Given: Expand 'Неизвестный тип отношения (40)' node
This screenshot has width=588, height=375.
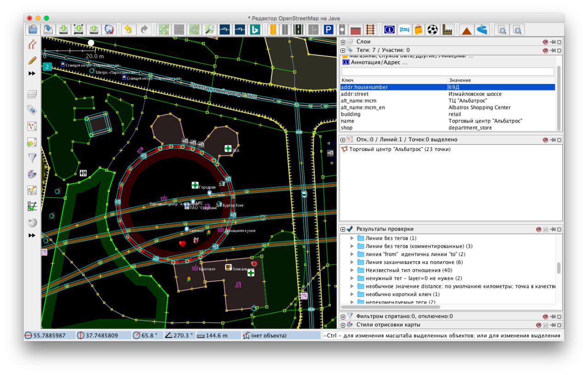Looking at the screenshot, I should pyautogui.click(x=352, y=270).
